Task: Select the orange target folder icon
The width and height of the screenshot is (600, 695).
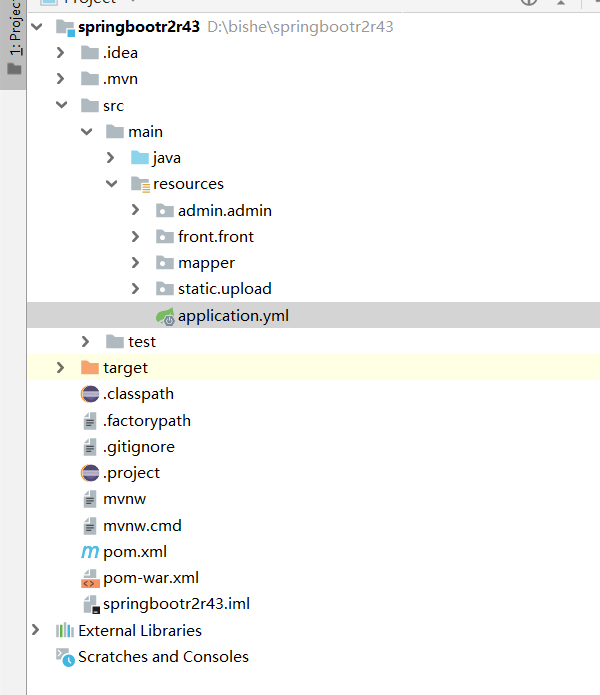Action: 89,368
